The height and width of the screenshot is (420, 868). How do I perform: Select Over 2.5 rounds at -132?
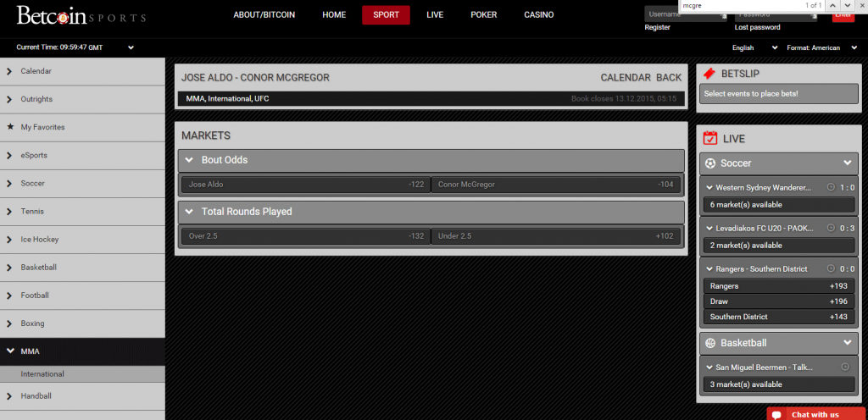point(305,236)
